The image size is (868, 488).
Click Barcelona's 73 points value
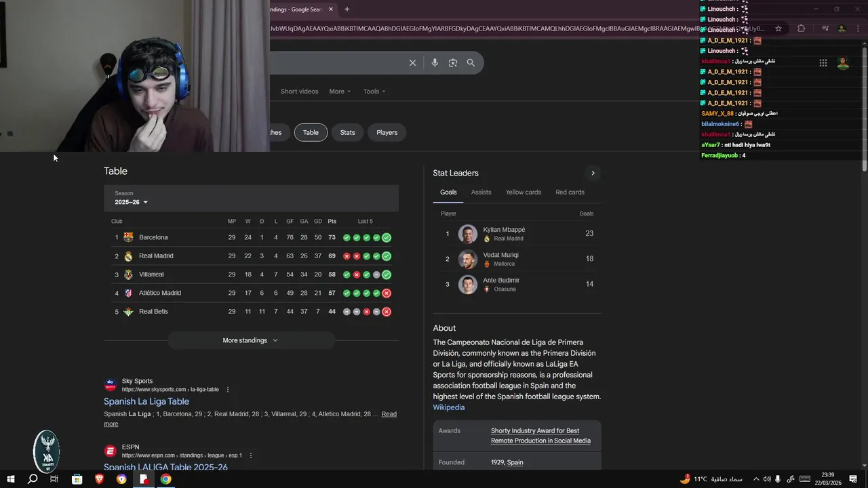(x=332, y=237)
